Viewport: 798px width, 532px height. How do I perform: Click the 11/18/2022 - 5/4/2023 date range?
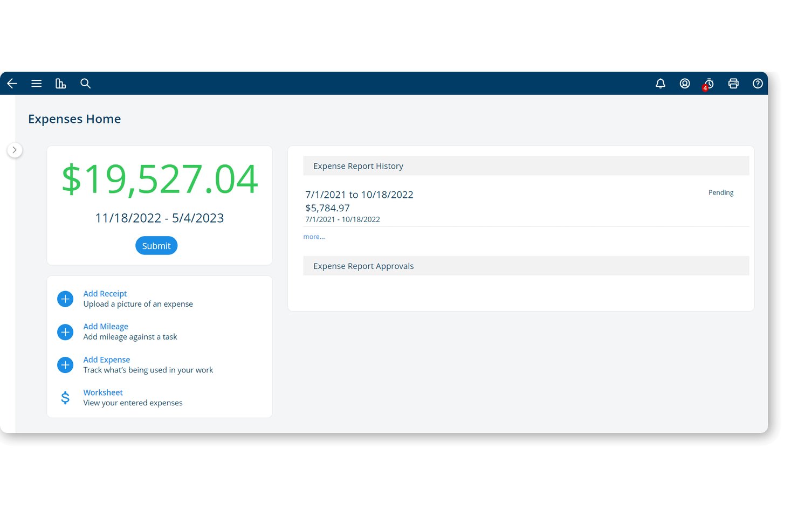pos(160,218)
